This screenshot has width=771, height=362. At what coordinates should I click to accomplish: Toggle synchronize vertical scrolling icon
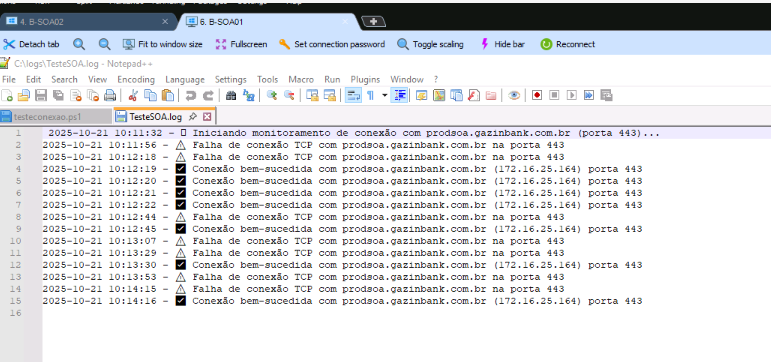tap(312, 95)
